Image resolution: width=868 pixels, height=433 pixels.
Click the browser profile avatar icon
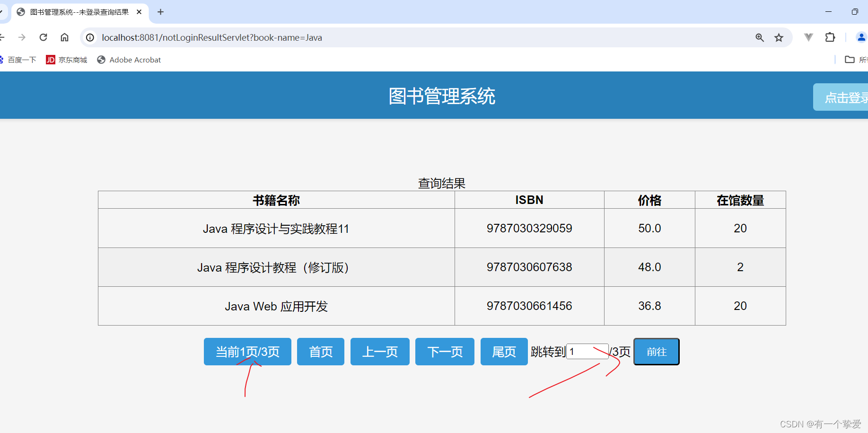[x=861, y=37]
